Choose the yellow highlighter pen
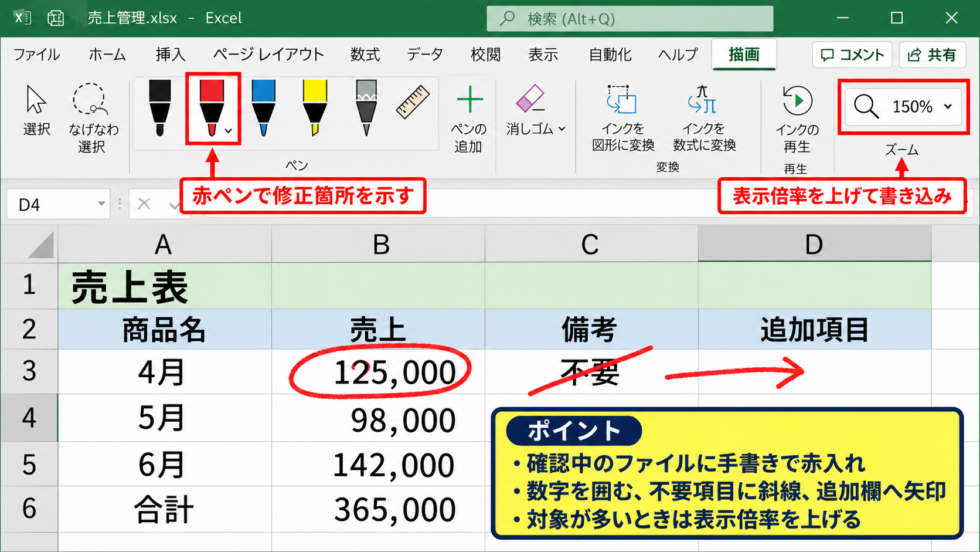The image size is (980, 552). [315, 108]
